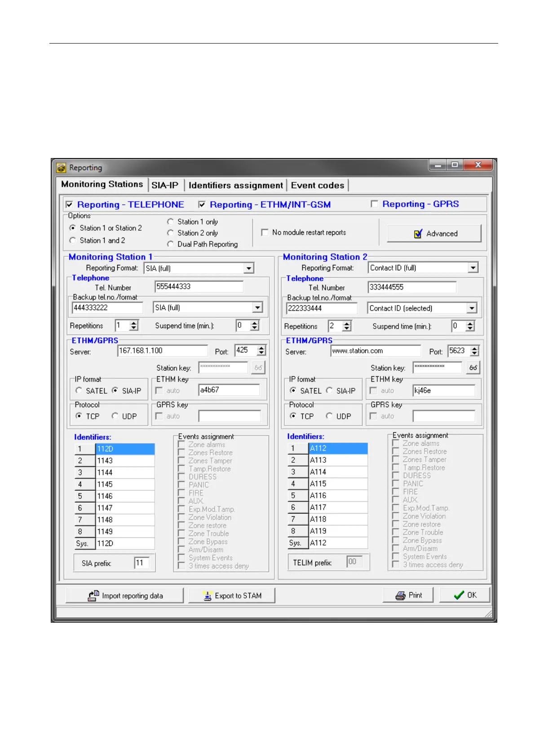
Task: Select SATEL IP format for Station 1
Action: (79, 391)
